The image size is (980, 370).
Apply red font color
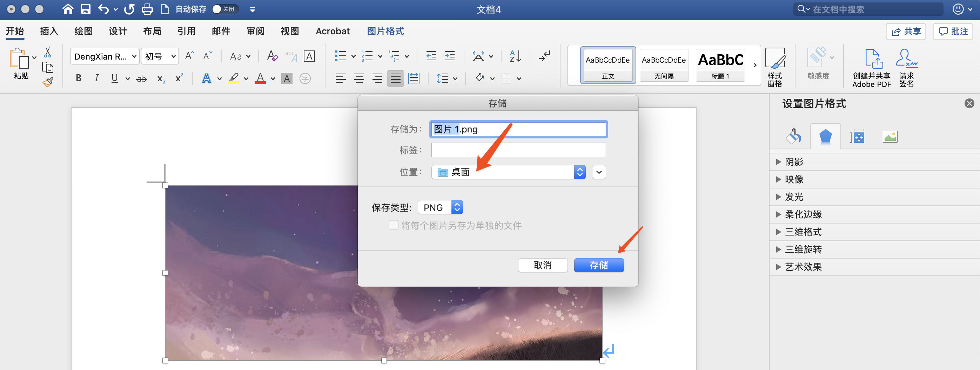click(260, 78)
